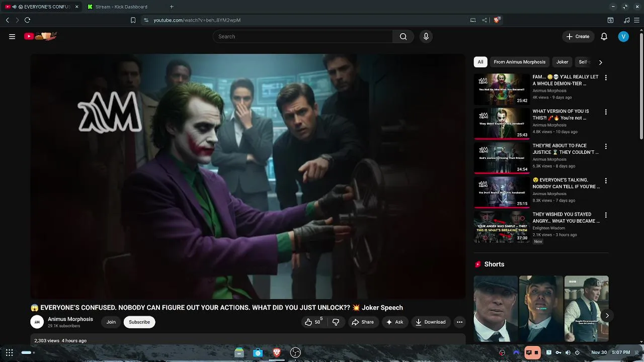Bookmark this page in the address bar
The image size is (644, 362).
[133, 20]
